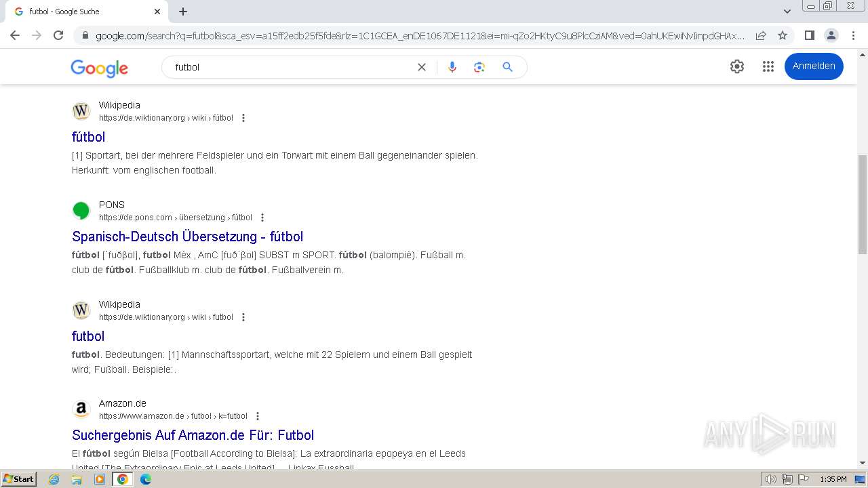Go back to previous page
868x488 pixels.
tap(15, 35)
